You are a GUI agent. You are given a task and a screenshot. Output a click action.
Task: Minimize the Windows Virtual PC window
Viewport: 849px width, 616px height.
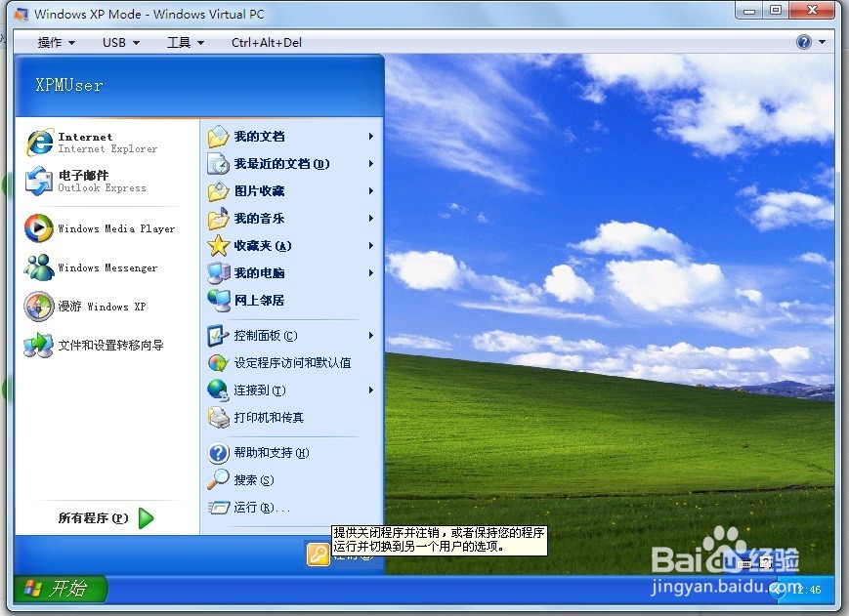749,11
